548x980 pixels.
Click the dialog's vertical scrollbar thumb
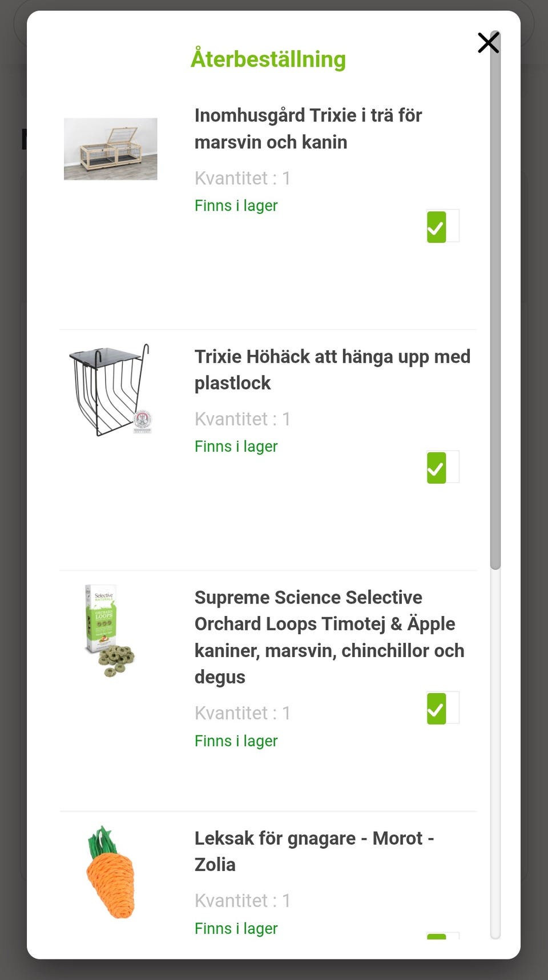click(495, 301)
